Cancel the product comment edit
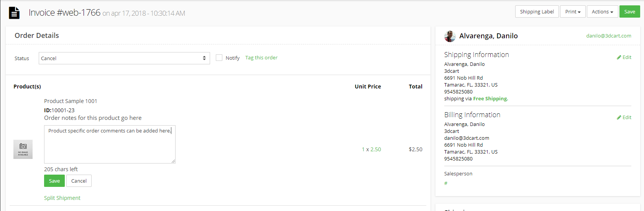Screen dimensions: 644x211 click(x=79, y=181)
